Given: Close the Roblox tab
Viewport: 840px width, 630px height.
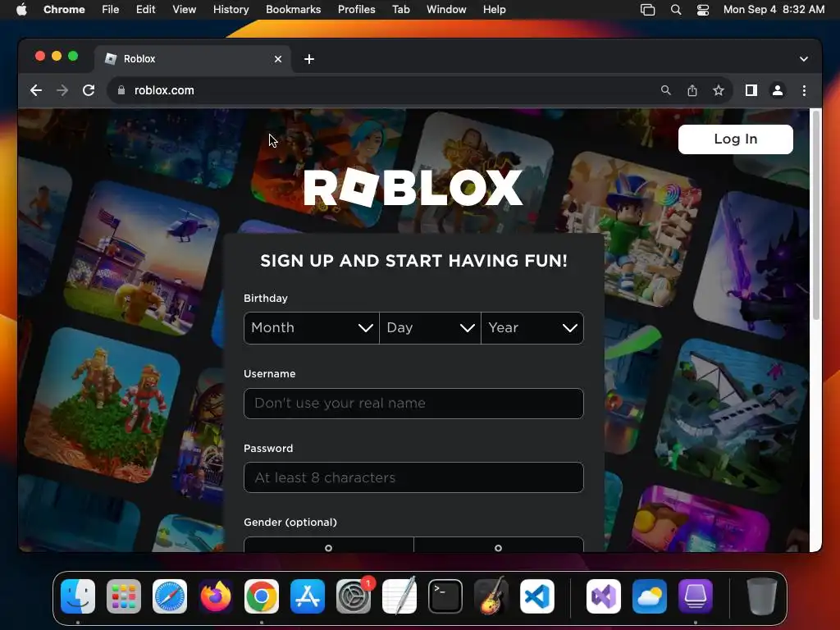Looking at the screenshot, I should (277, 59).
